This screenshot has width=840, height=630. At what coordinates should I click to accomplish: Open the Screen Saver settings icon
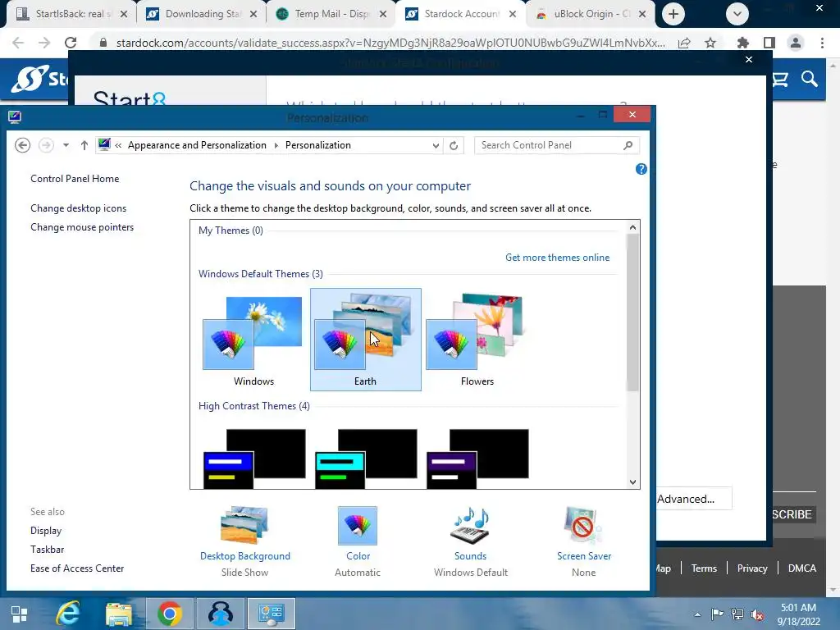click(x=583, y=526)
